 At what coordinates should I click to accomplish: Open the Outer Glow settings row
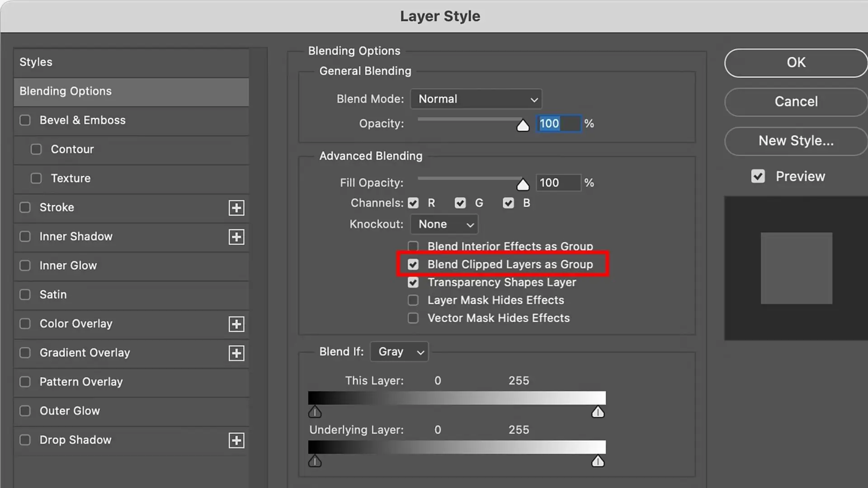pyautogui.click(x=131, y=411)
